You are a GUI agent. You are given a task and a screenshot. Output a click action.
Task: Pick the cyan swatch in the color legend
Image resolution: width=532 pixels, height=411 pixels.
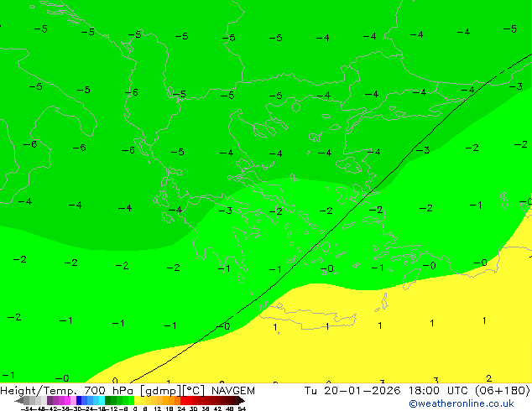pos(102,401)
